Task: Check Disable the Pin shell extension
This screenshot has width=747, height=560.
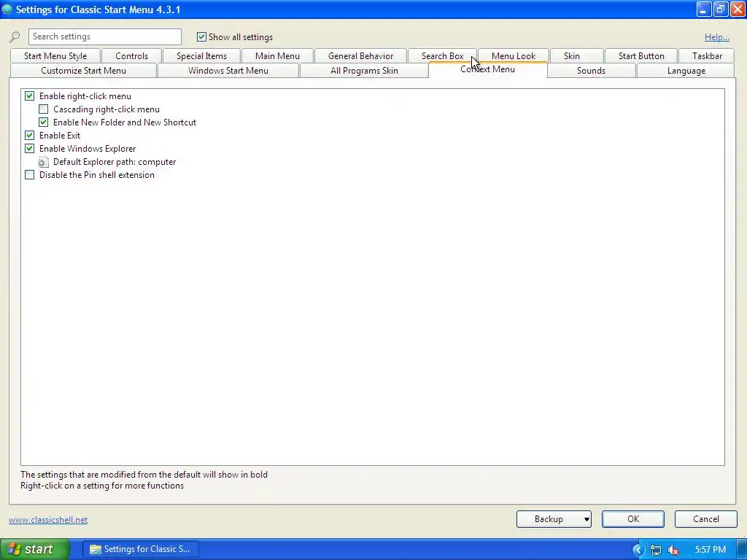Action: [x=29, y=175]
